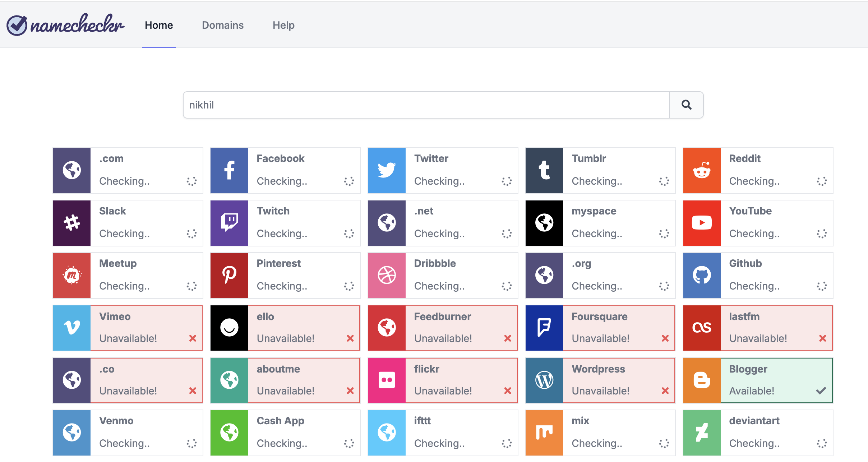Image resolution: width=868 pixels, height=462 pixels.
Task: Click the lastfm Unavailable! text
Action: (x=758, y=338)
